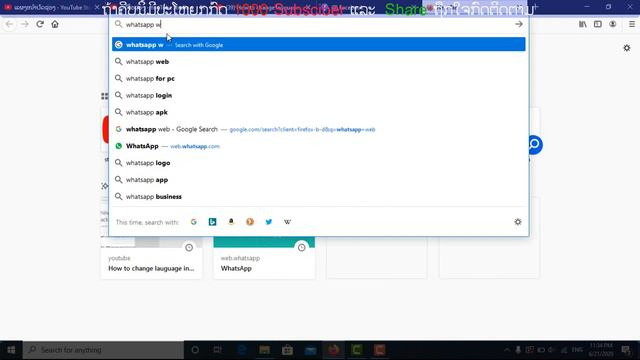The width and height of the screenshot is (640, 360).
Task: Toggle the sidebar view icon
Action: pos(598,24)
